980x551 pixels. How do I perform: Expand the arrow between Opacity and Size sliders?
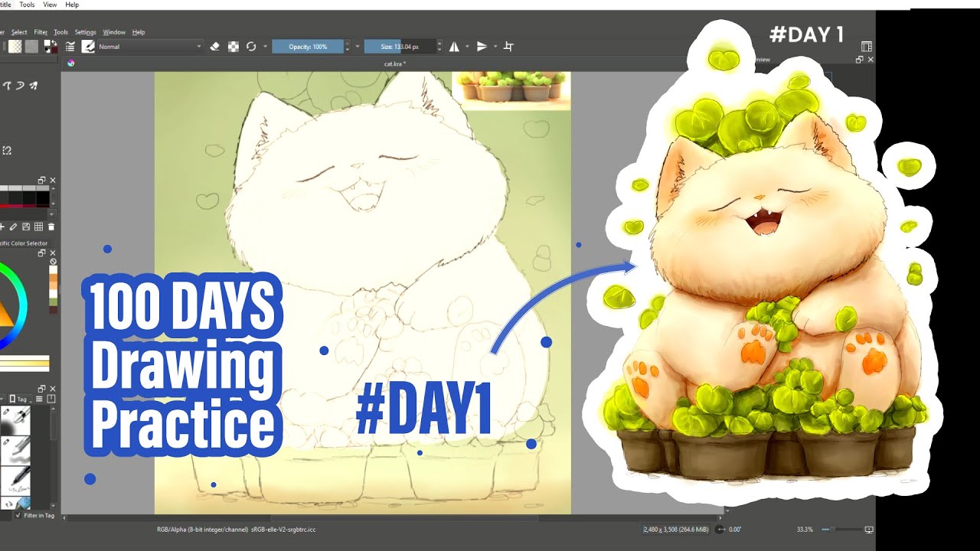click(x=358, y=47)
